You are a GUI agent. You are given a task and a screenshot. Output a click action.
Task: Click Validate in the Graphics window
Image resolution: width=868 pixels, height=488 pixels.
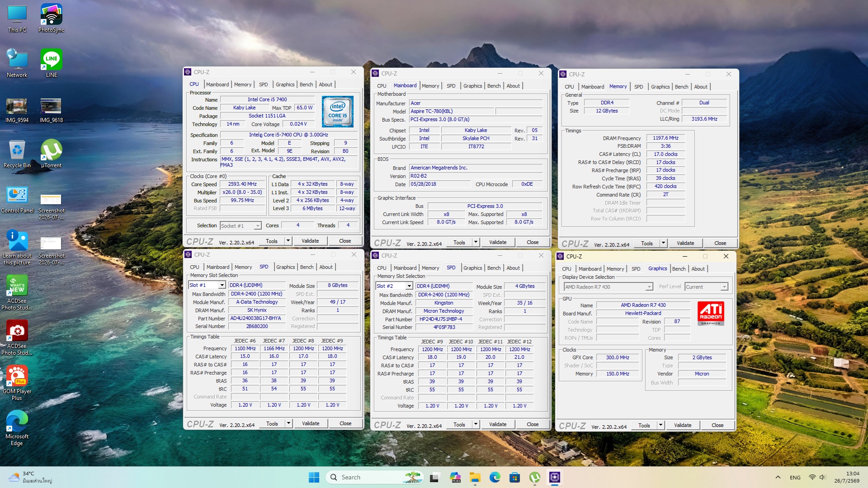683,425
